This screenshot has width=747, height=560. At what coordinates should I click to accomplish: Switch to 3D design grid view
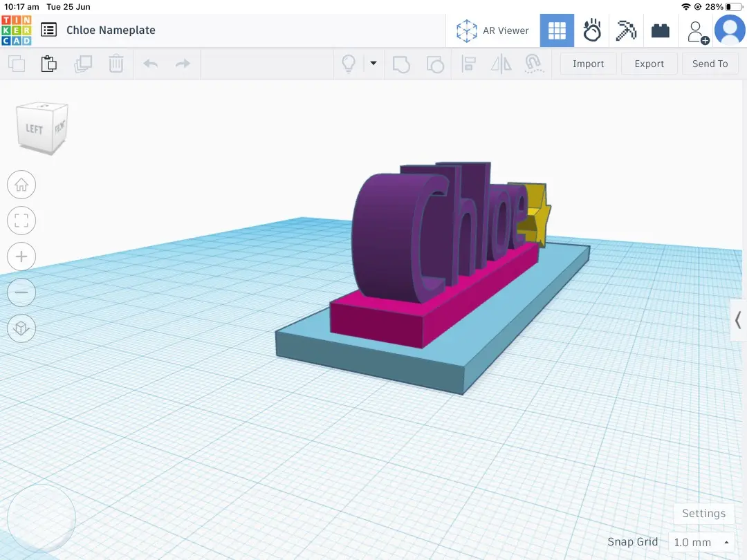(x=557, y=30)
